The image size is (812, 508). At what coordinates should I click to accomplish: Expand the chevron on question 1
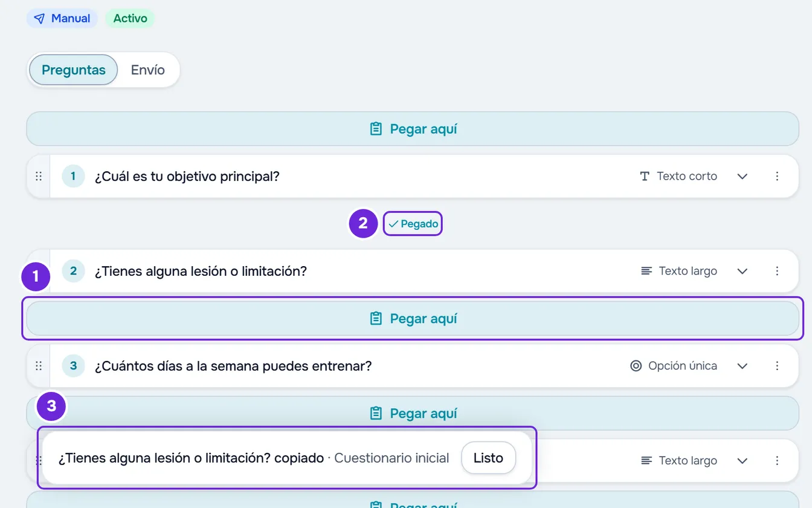pyautogui.click(x=743, y=177)
